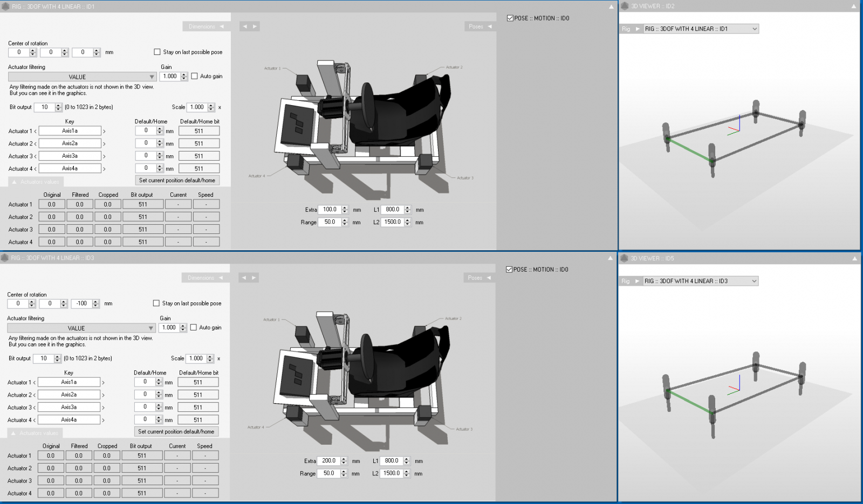Click left arrow beside Actuator 3 key in ID3

35,408
